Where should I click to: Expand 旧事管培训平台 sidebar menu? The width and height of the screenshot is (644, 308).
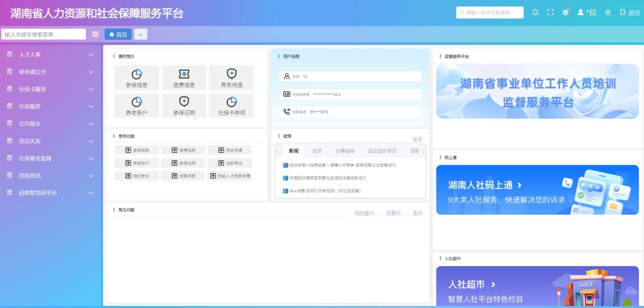(50, 193)
